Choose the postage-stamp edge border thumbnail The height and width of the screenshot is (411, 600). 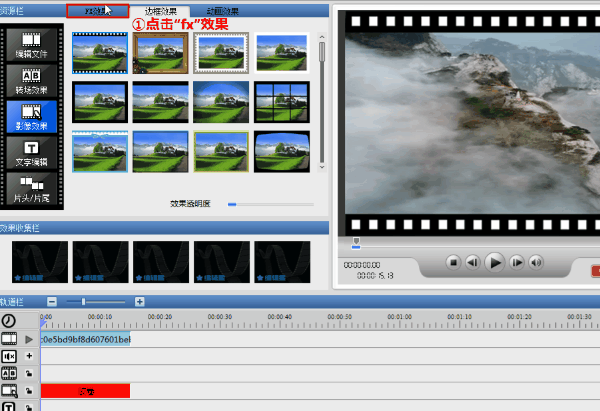coord(221,53)
